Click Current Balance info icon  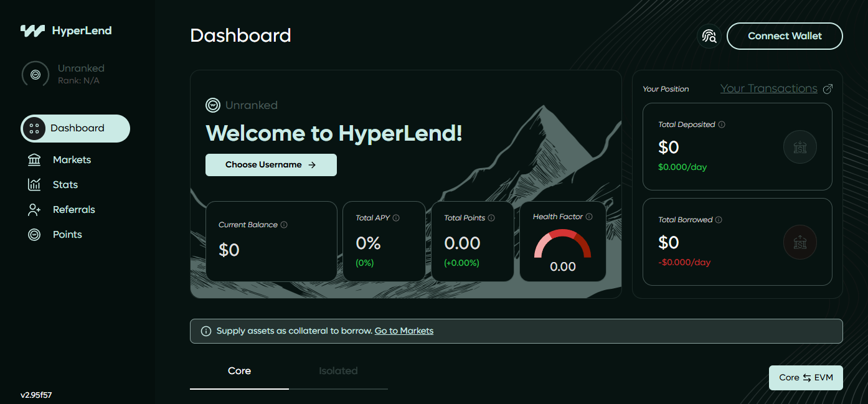point(284,225)
